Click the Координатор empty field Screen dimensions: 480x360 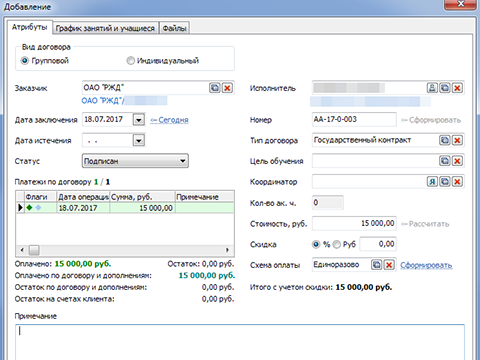[x=369, y=182]
